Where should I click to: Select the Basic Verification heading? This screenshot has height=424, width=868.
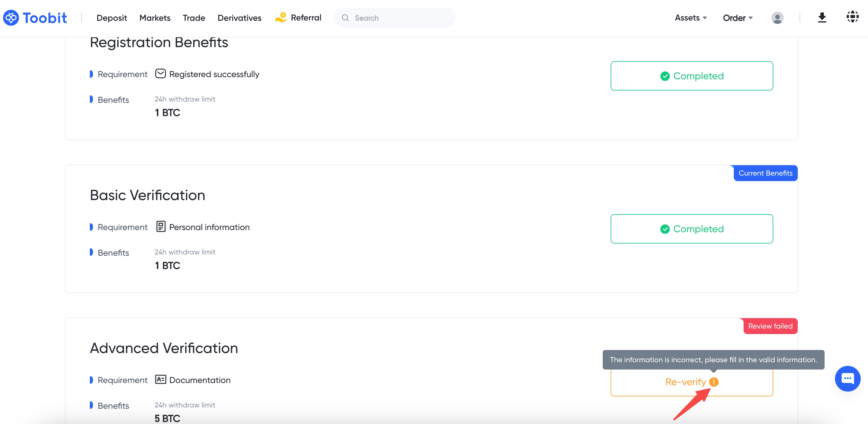coord(147,195)
